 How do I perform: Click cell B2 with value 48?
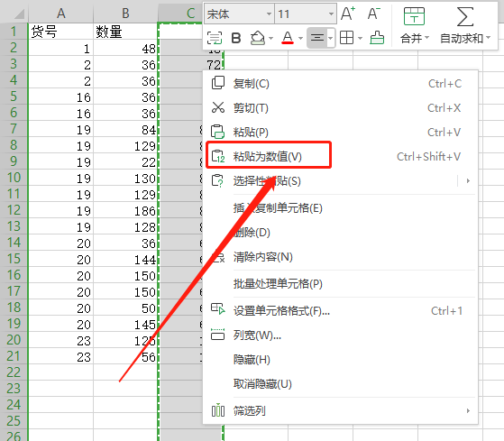click(x=125, y=48)
